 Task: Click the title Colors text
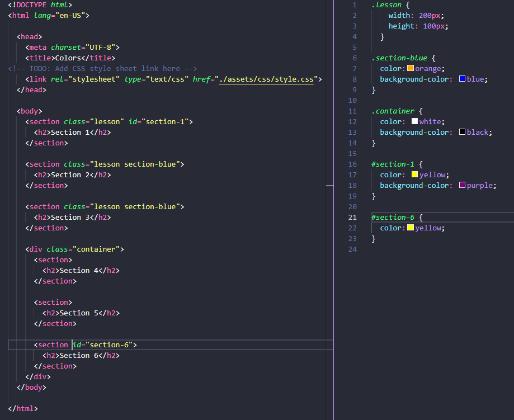(x=68, y=58)
